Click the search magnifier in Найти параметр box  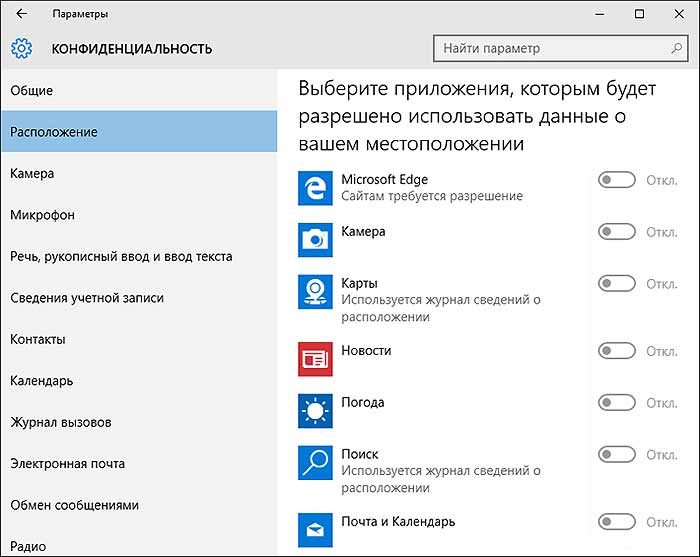click(677, 48)
